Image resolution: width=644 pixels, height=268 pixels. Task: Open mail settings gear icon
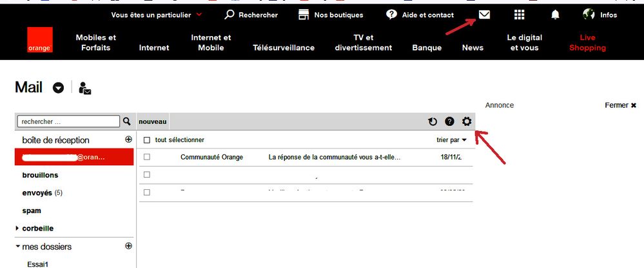pyautogui.click(x=467, y=121)
